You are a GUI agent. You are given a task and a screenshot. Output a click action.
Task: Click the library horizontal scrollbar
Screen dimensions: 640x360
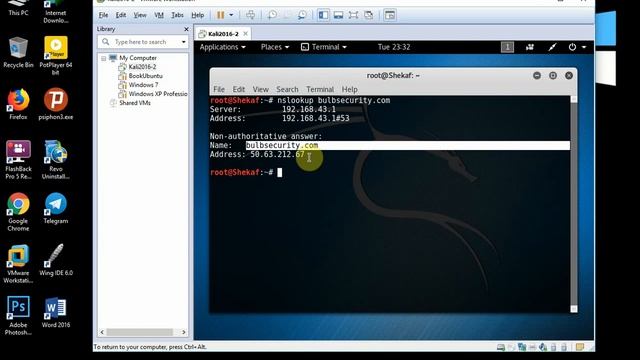point(140,332)
